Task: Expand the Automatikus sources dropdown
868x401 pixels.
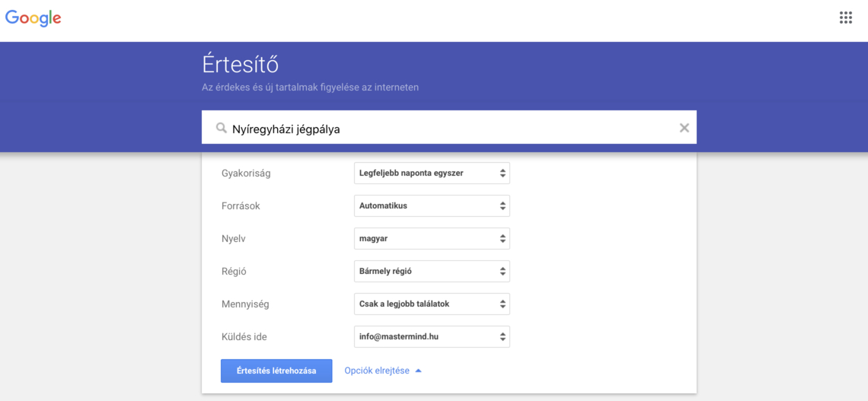Action: (432, 205)
